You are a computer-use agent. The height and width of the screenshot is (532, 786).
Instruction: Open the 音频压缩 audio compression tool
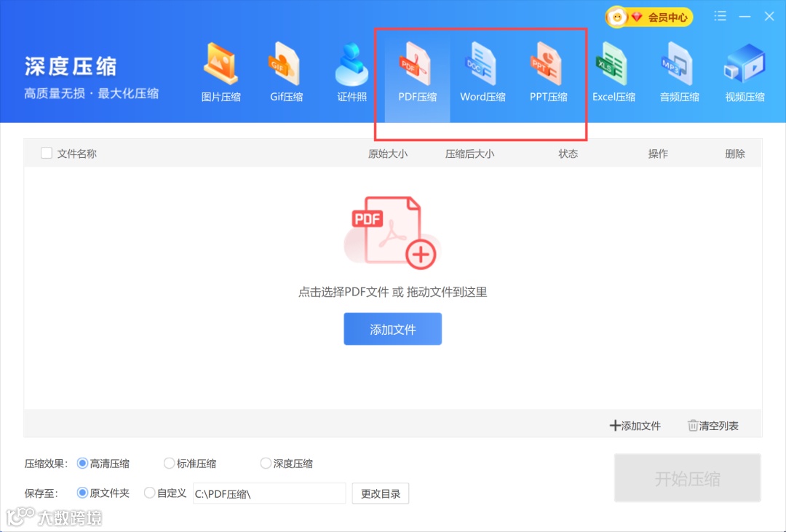point(679,72)
